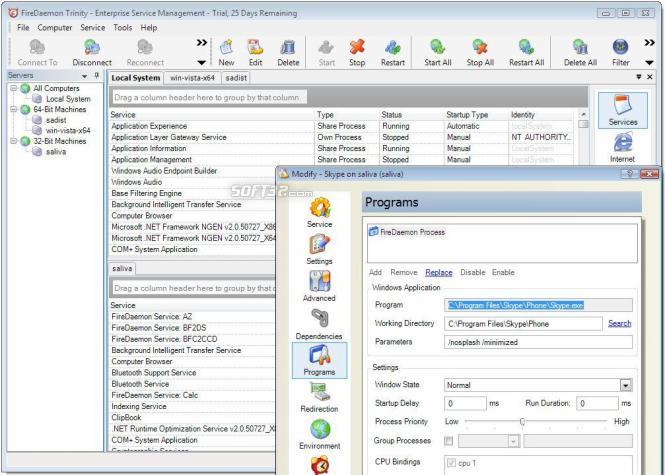Screen dimensions: 665x475
Task: Open Redirection section in Modify dialog
Action: point(319,397)
